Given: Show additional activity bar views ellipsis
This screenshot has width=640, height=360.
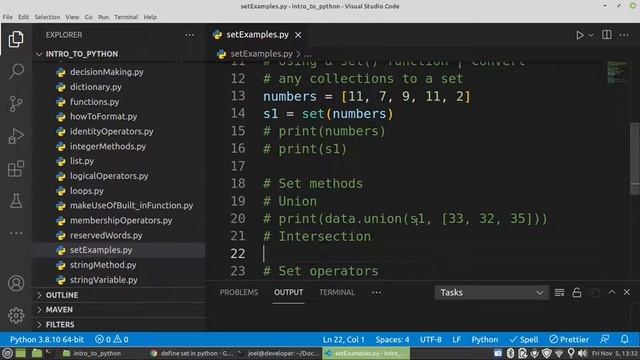Looking at the screenshot, I should coord(16,233).
